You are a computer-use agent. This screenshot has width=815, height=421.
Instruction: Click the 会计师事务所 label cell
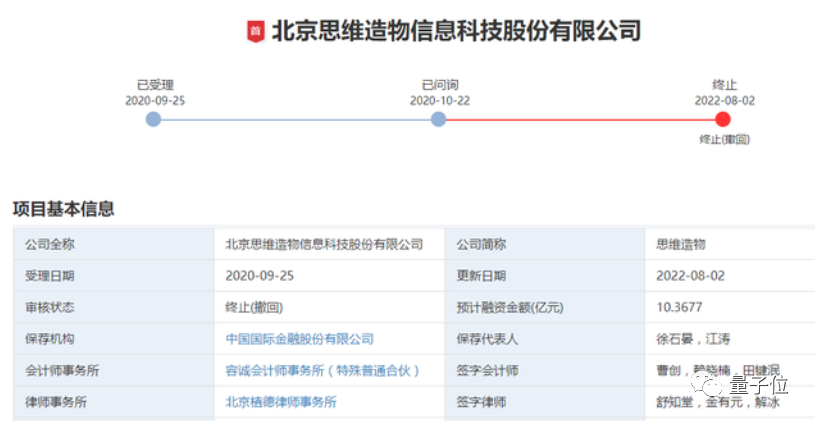pos(114,371)
